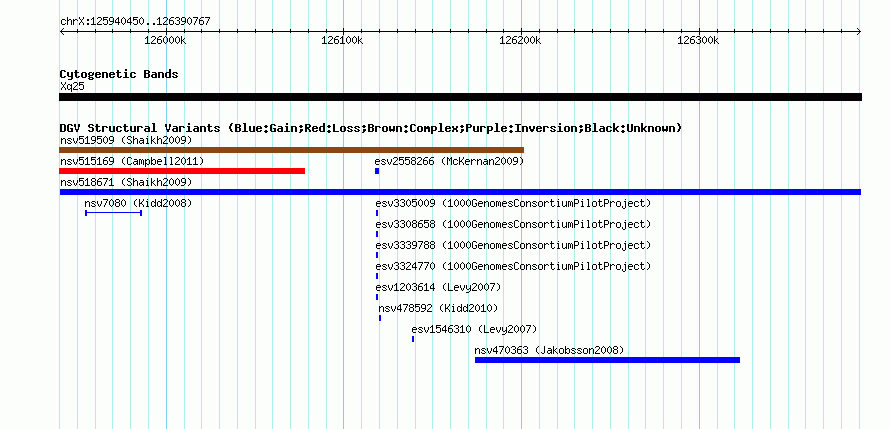Click the 126000k ruler tick label

tap(165, 41)
